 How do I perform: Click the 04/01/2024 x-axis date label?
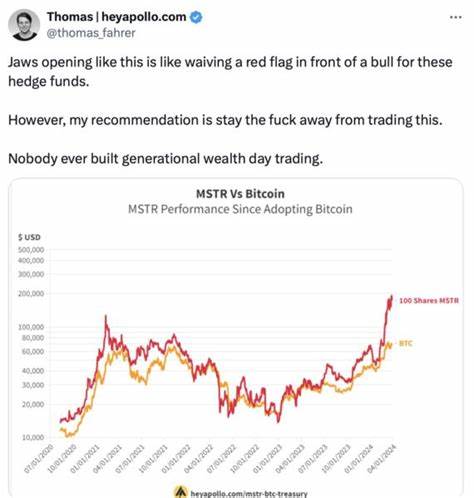pyautogui.click(x=381, y=459)
